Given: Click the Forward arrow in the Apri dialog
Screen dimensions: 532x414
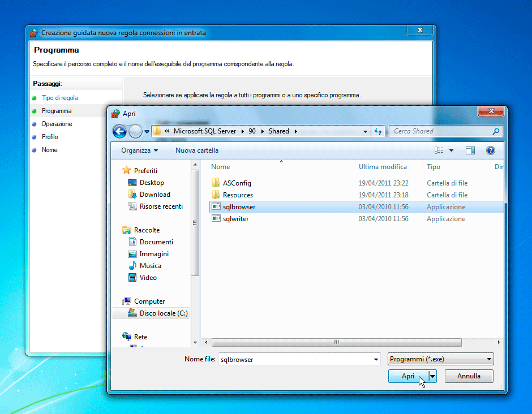Looking at the screenshot, I should click(x=135, y=131).
